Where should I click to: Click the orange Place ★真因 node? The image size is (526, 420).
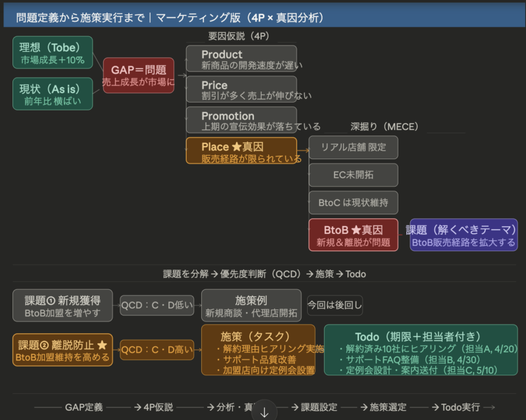click(x=241, y=151)
